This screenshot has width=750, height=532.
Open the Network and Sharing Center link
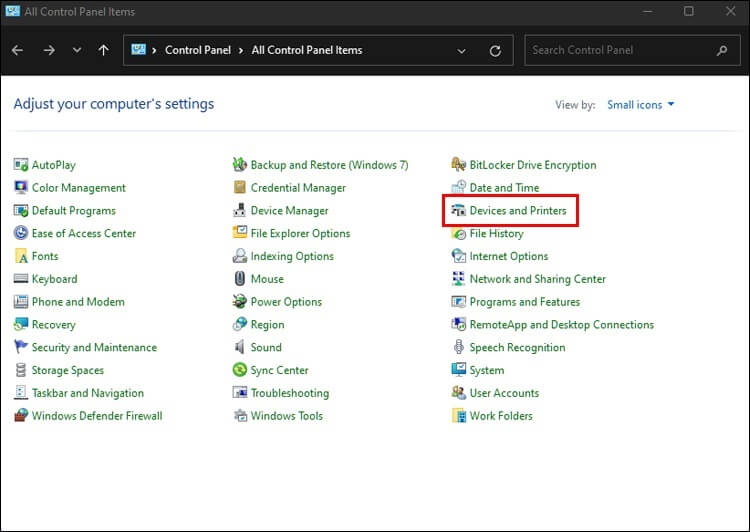click(x=538, y=279)
